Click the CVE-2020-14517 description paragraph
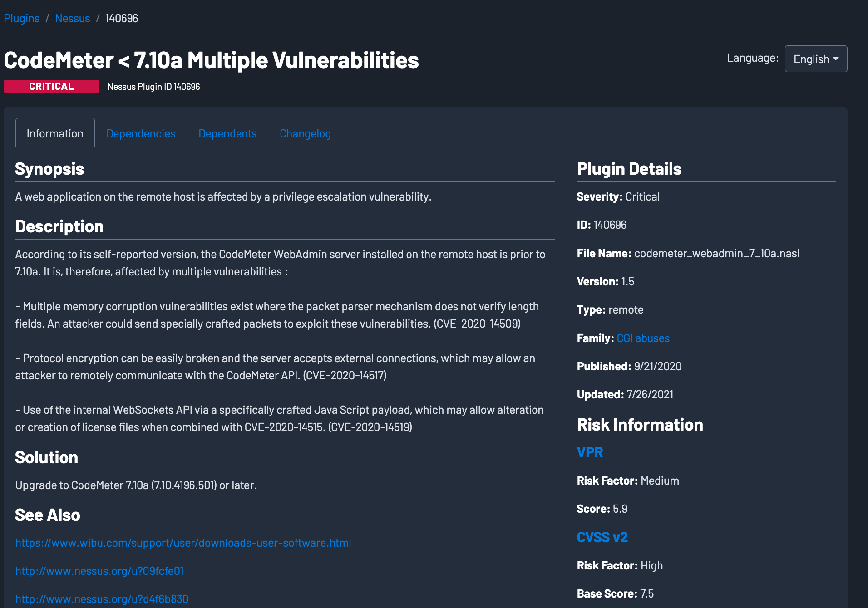Screen dimensions: 868x608 tap(275, 367)
